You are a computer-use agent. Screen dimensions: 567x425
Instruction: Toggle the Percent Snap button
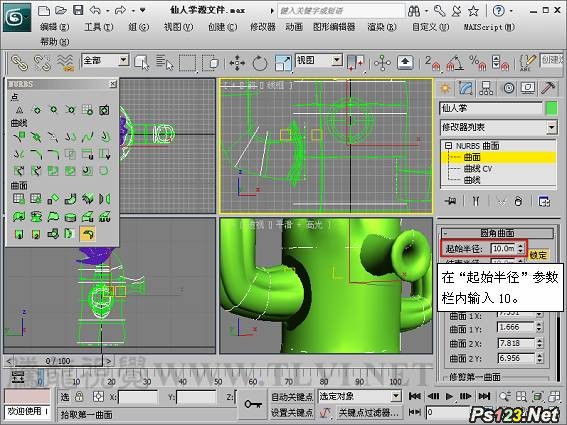pyautogui.click(x=478, y=63)
